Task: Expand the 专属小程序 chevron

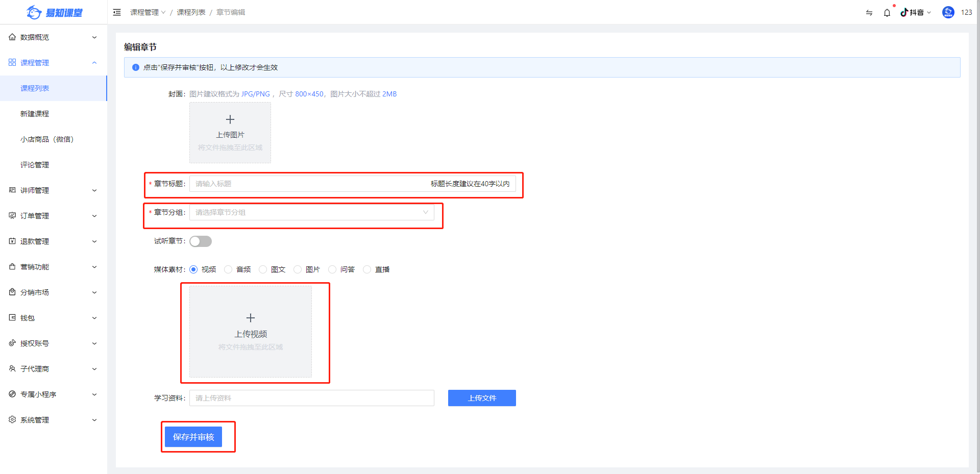Action: click(x=94, y=394)
